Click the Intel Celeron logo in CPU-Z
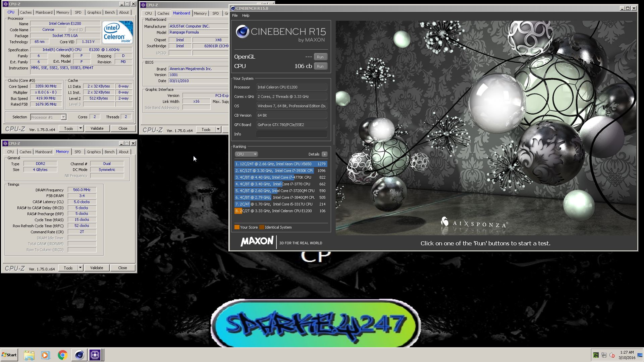 [117, 33]
